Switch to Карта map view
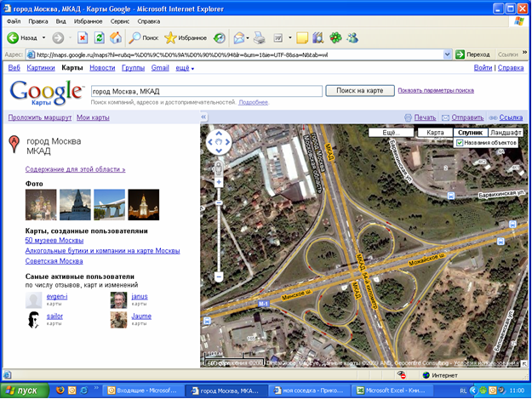The height and width of the screenshot is (399, 532). (x=435, y=133)
